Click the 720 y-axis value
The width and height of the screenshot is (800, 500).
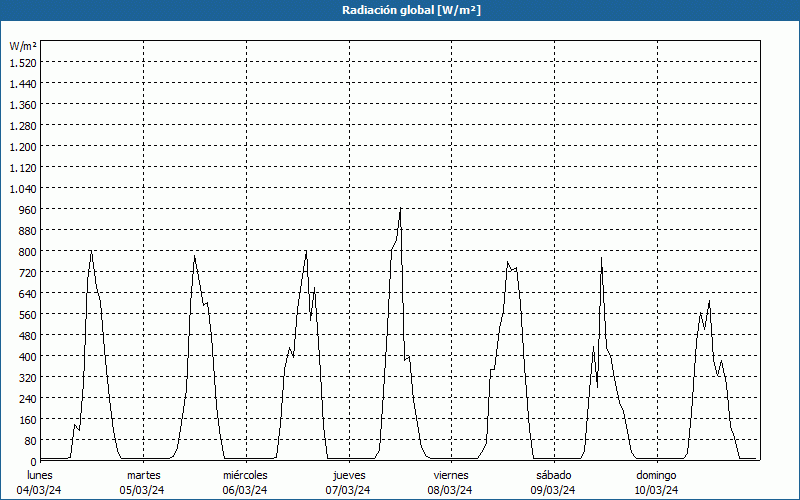[28, 272]
